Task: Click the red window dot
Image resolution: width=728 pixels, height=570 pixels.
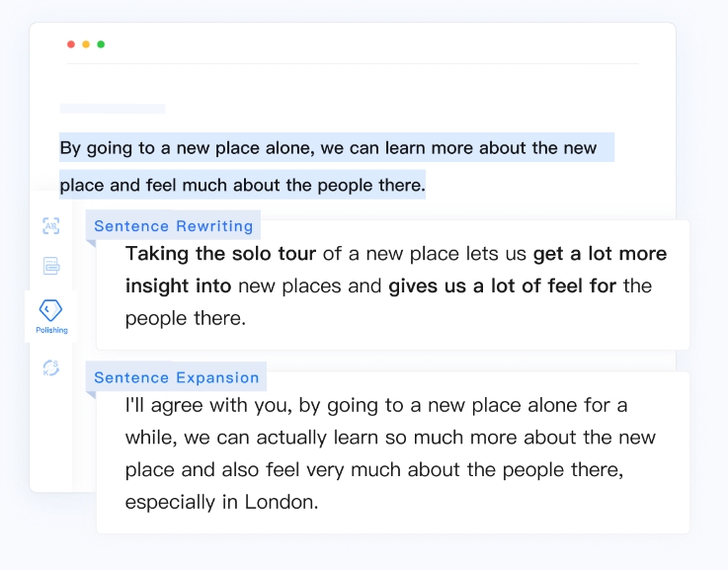Action: pyautogui.click(x=71, y=44)
